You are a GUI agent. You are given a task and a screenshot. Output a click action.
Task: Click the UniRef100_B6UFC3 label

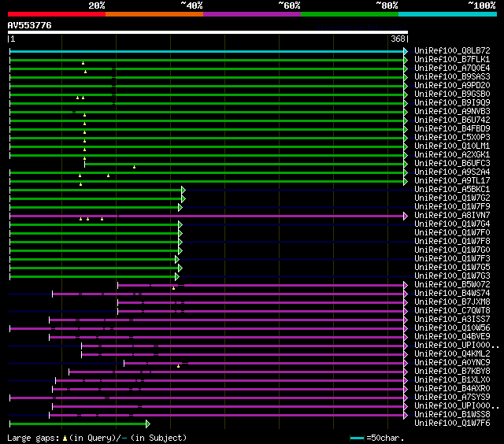click(x=452, y=164)
